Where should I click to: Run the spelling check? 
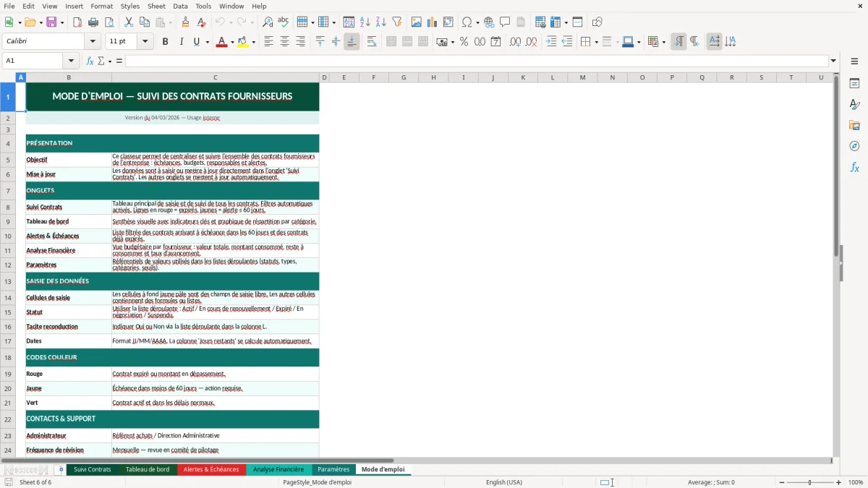coord(283,22)
